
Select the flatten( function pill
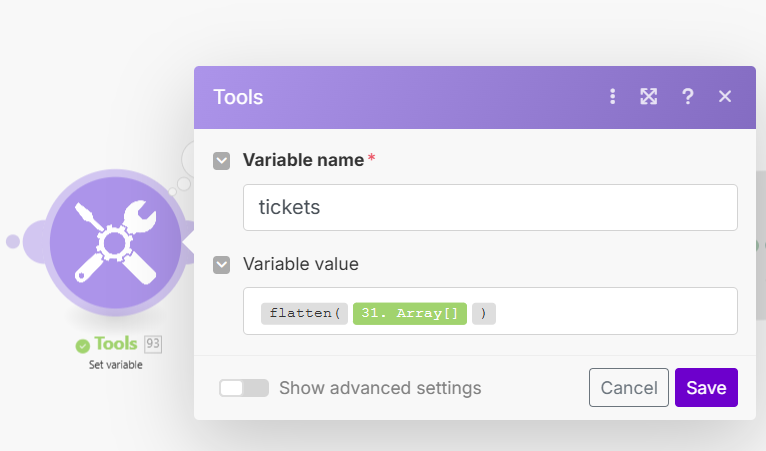(305, 313)
